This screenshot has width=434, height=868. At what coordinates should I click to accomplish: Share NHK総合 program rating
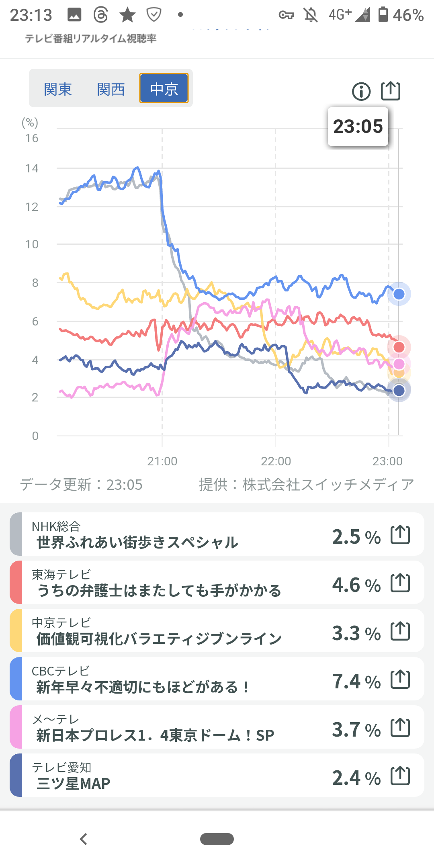[400, 535]
